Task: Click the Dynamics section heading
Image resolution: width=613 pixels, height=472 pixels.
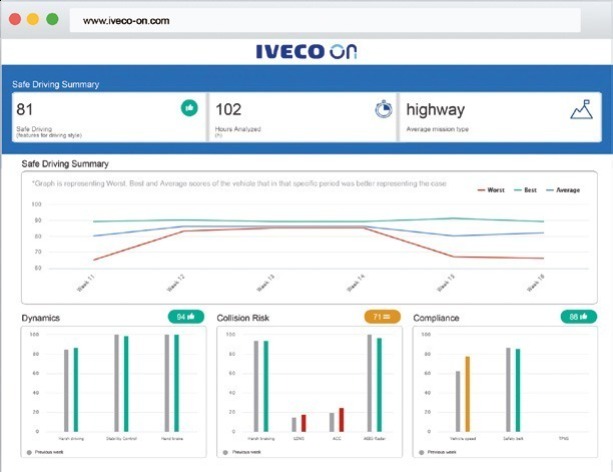Action: pyautogui.click(x=41, y=318)
